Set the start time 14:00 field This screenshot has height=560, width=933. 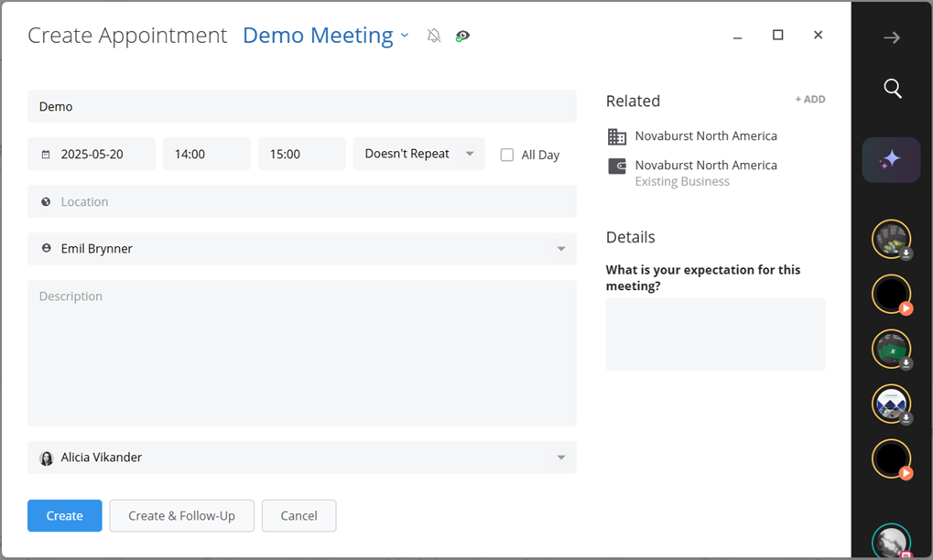click(207, 154)
